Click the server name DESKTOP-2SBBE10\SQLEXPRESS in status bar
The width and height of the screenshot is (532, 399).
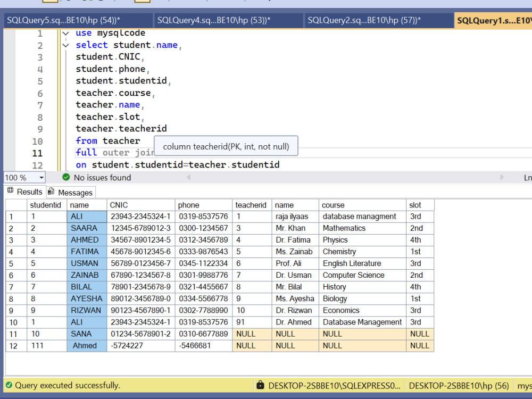[334, 386]
